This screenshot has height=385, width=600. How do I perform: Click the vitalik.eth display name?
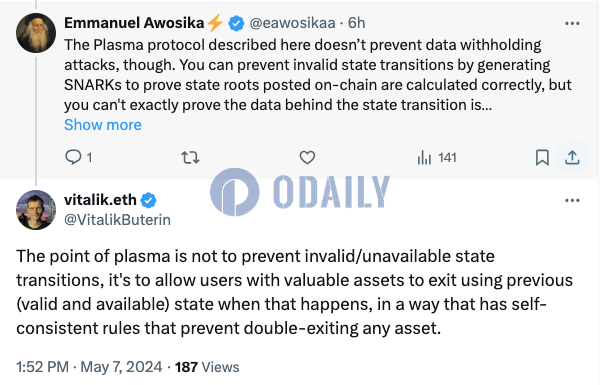point(100,200)
